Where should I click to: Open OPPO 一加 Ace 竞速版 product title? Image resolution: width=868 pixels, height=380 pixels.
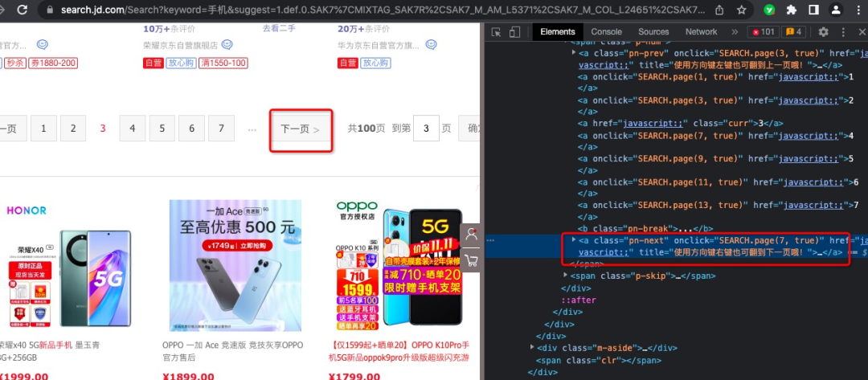[x=232, y=351]
